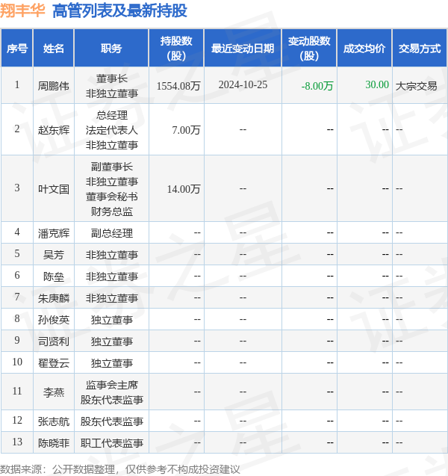Click the 变动股数(股) column header
This screenshot has height=476, width=448.
click(309, 49)
